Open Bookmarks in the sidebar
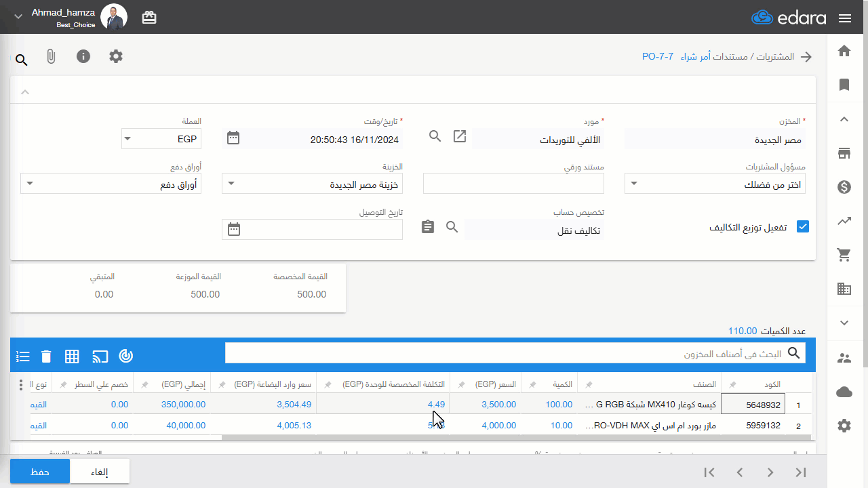This screenshot has height=488, width=868. coord(844,85)
